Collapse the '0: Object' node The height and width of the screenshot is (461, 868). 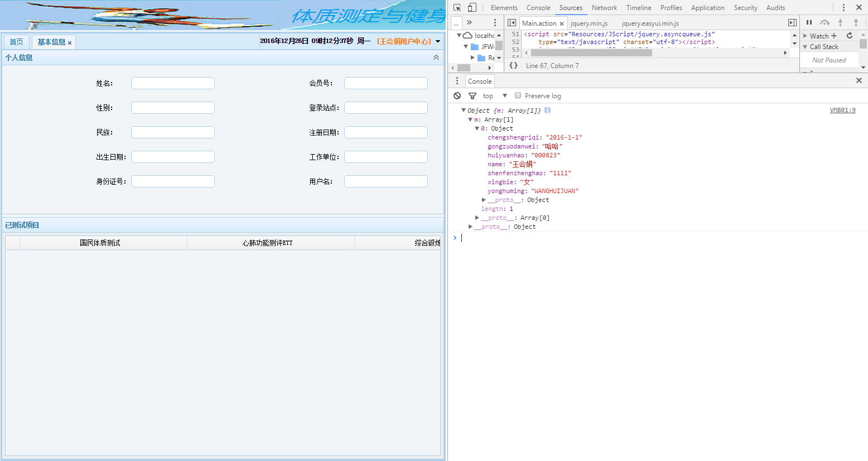(x=477, y=128)
